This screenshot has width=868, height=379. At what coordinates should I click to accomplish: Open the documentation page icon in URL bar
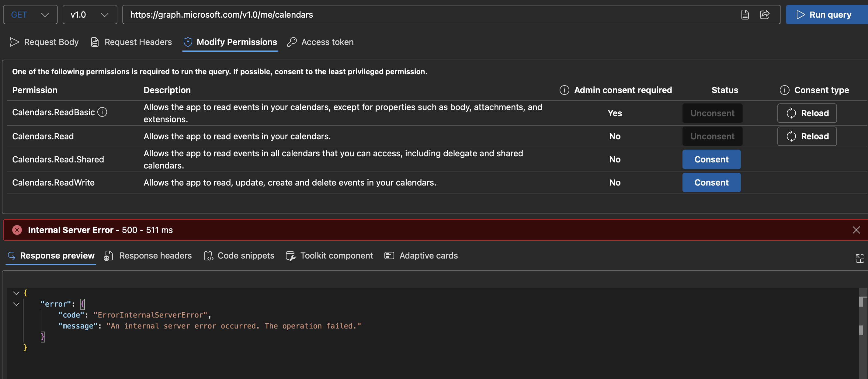745,15
